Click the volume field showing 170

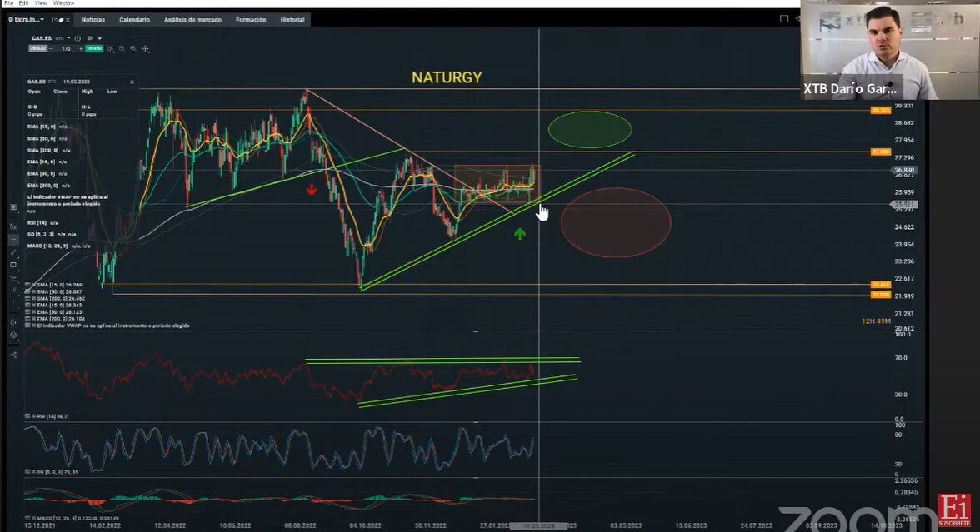[x=67, y=48]
